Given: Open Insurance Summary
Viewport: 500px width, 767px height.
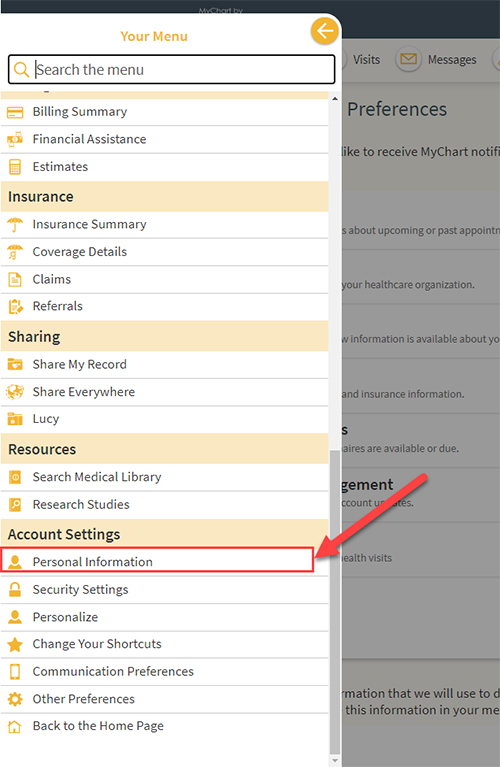Looking at the screenshot, I should [x=164, y=225].
